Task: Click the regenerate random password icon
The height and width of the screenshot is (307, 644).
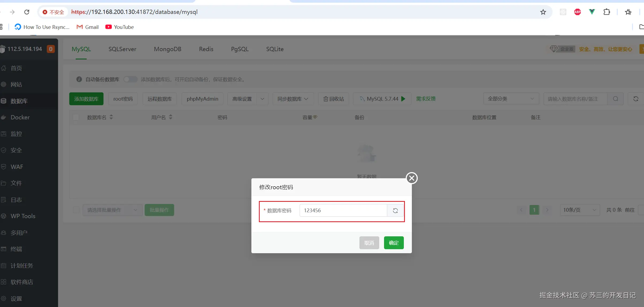Action: coord(395,211)
